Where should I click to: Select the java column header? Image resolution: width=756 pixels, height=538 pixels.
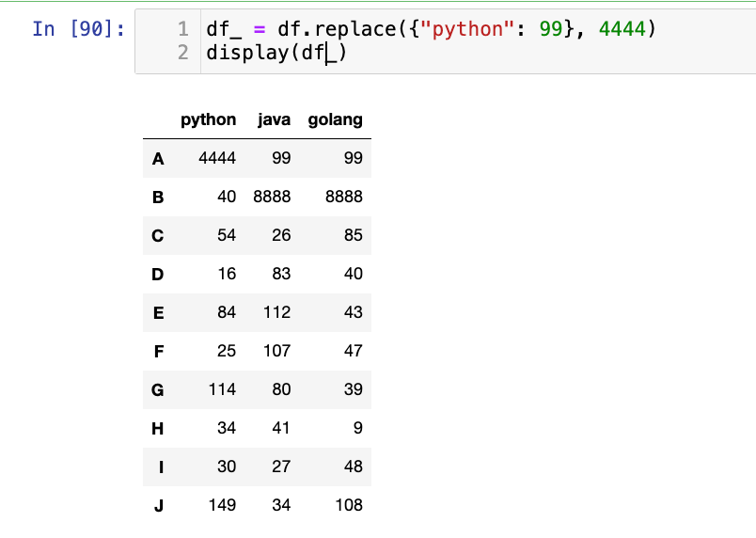(274, 119)
